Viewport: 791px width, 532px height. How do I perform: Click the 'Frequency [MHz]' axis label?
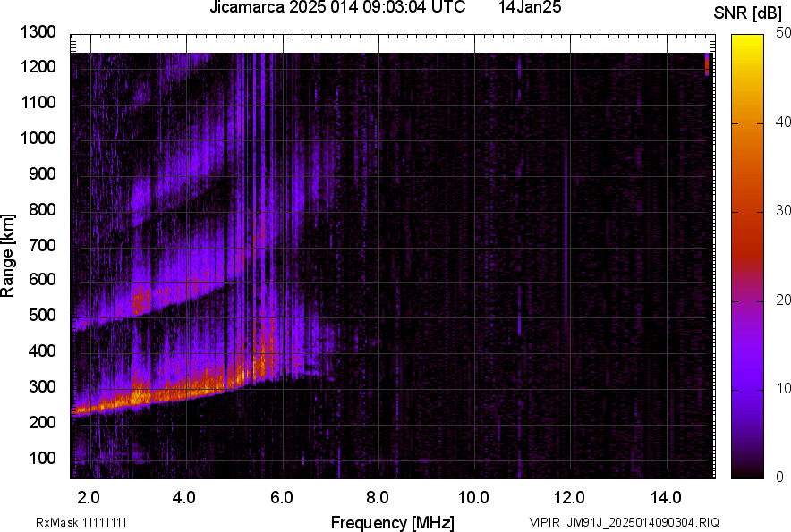pyautogui.click(x=393, y=522)
